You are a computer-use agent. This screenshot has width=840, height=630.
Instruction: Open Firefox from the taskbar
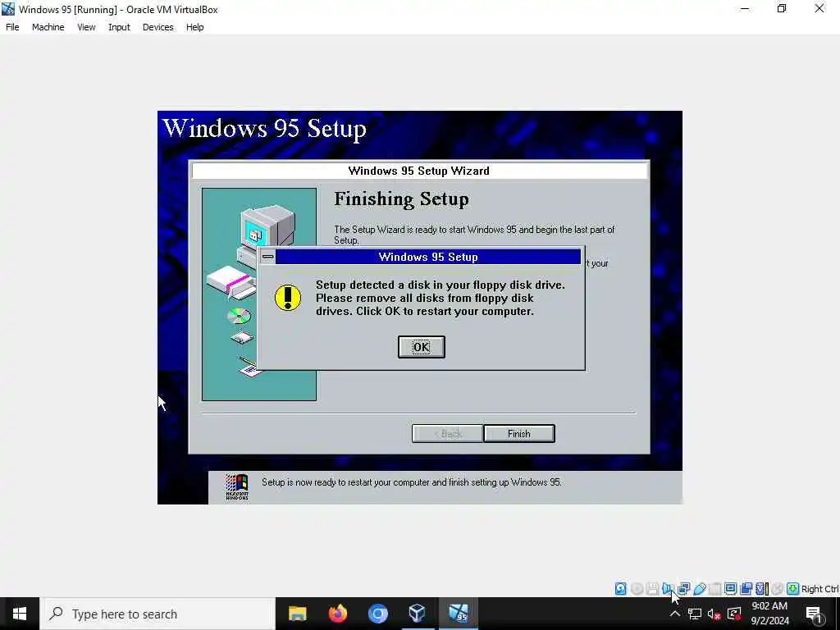337,614
